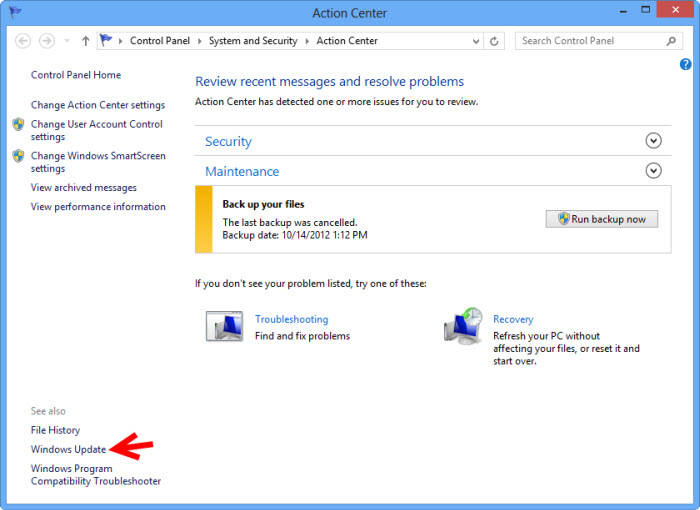Open File History under See also
Viewport: 700px width, 510px height.
click(x=55, y=430)
